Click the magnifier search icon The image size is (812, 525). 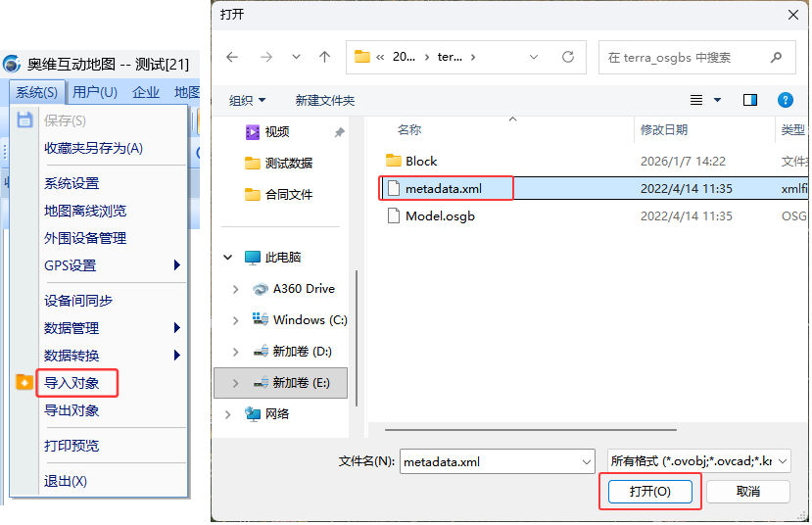776,58
